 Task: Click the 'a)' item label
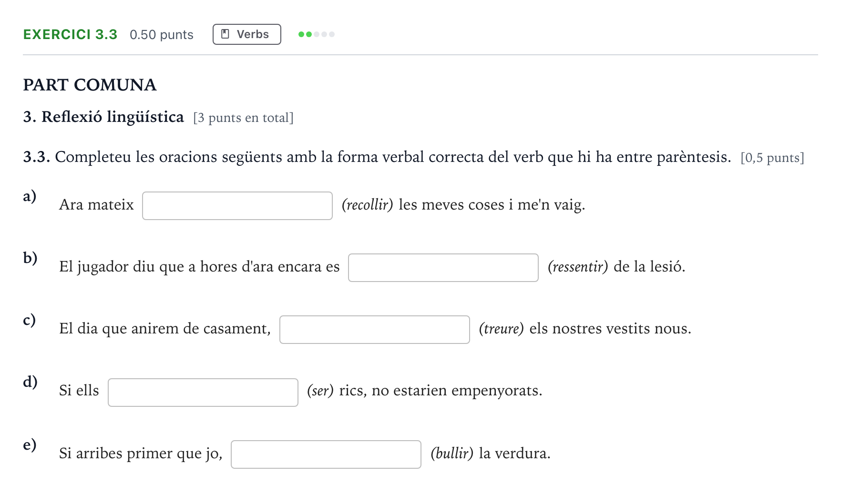[x=30, y=196]
